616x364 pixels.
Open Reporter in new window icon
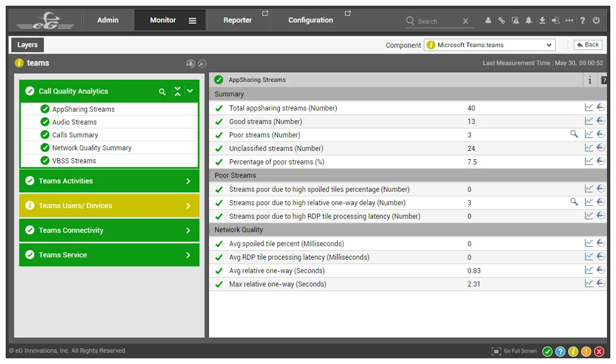click(x=265, y=14)
